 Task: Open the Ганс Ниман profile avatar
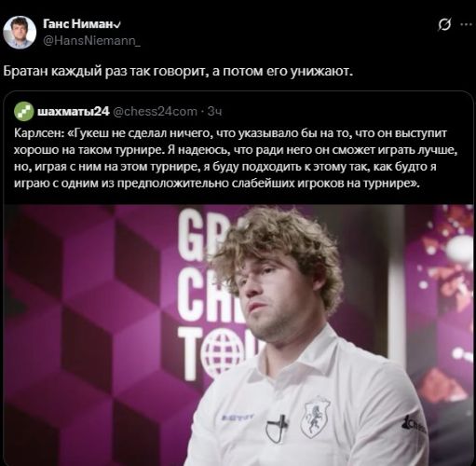pos(20,33)
